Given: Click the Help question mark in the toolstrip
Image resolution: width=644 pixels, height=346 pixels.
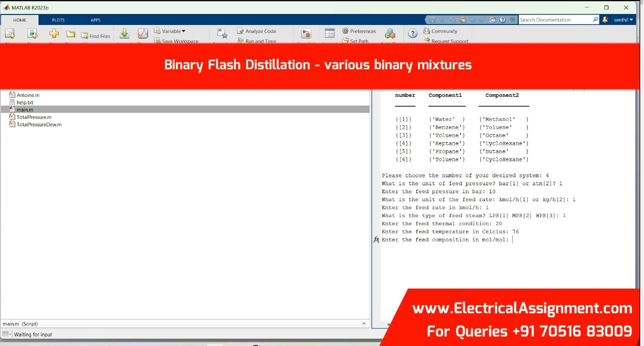Looking at the screenshot, I should 413,33.
